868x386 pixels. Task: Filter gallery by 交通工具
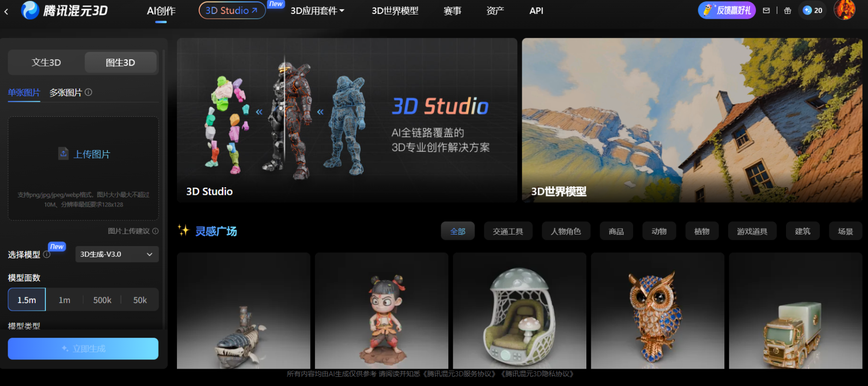tap(508, 231)
